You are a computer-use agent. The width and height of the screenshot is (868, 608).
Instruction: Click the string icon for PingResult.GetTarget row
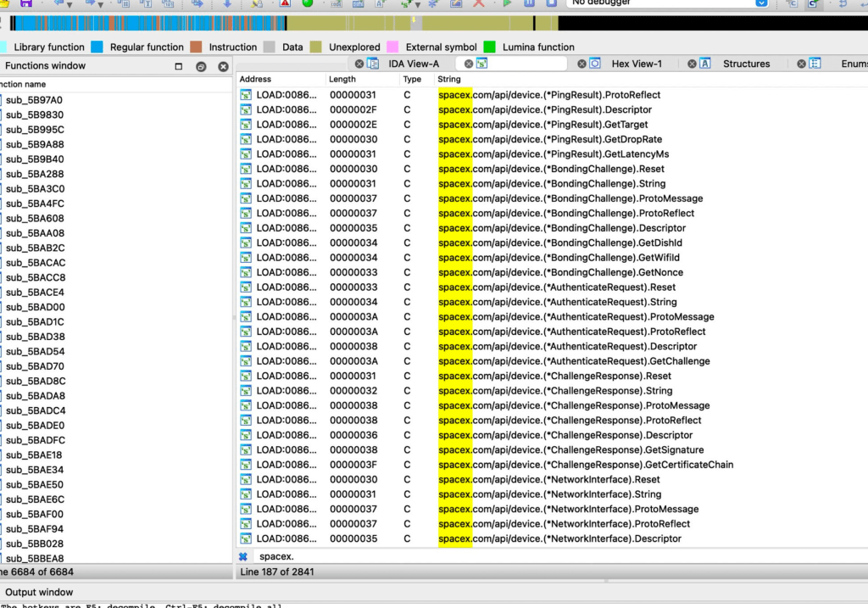[x=246, y=125]
